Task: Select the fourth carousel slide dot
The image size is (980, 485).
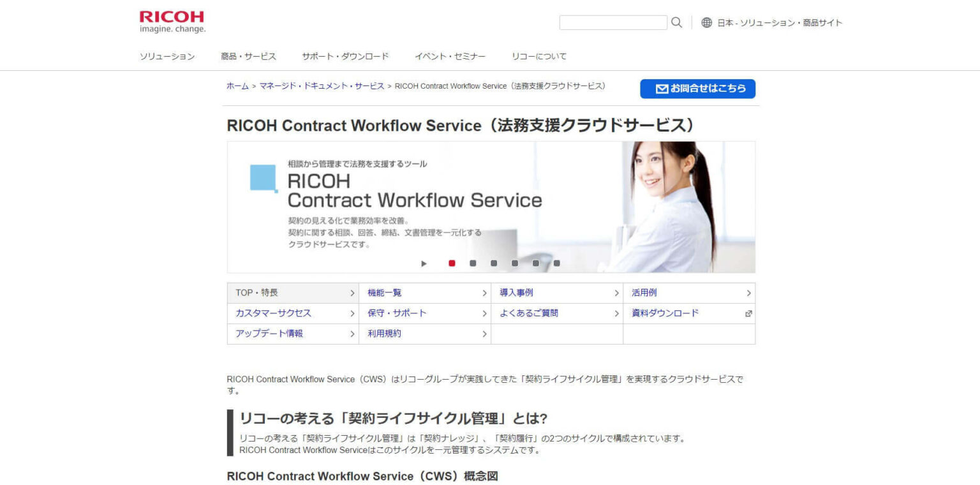Action: pos(514,262)
